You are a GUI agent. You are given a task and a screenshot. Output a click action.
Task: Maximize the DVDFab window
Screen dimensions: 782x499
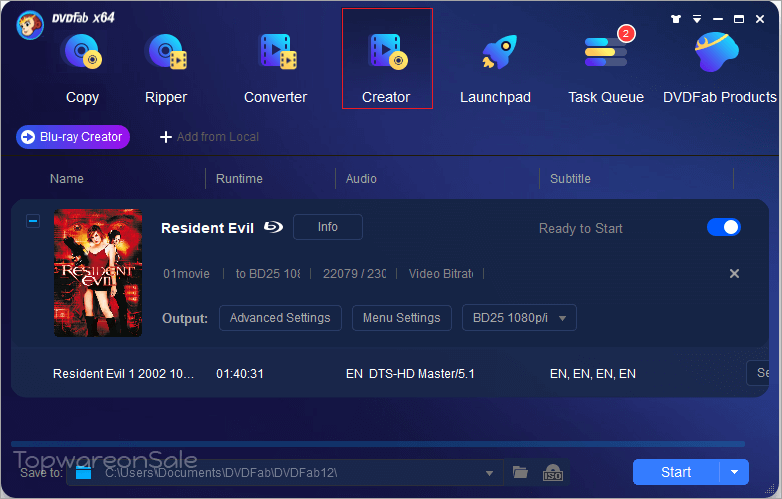coord(739,19)
